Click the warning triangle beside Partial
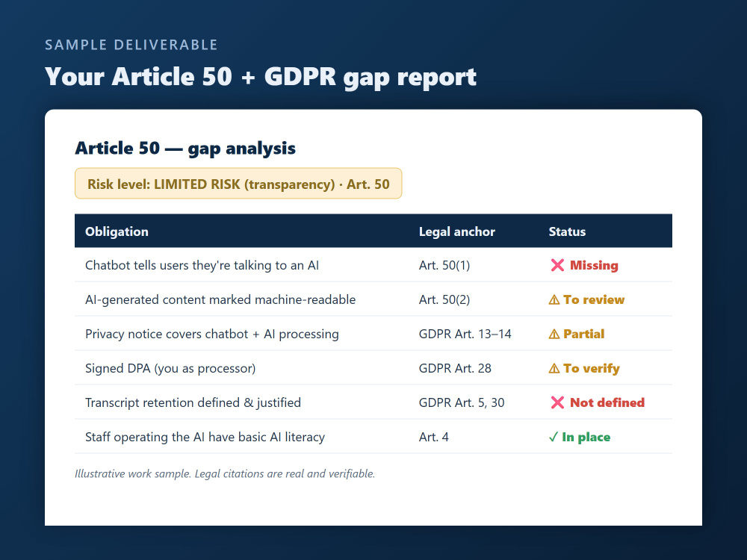This screenshot has height=560, width=747. [x=554, y=335]
